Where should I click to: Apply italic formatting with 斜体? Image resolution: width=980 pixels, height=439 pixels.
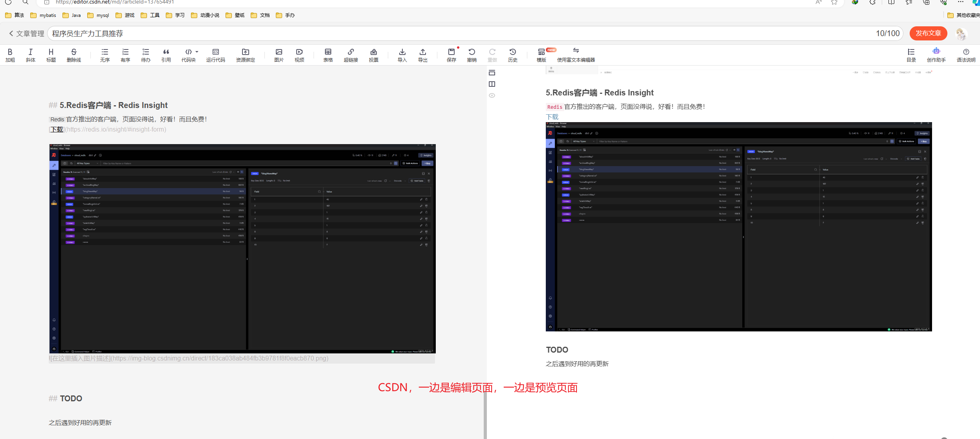31,55
